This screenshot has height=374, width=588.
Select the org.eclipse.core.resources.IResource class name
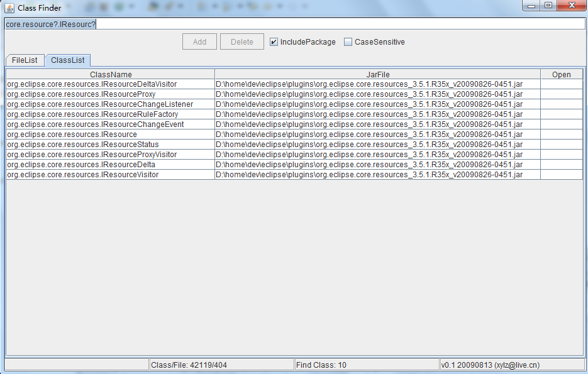tap(72, 135)
